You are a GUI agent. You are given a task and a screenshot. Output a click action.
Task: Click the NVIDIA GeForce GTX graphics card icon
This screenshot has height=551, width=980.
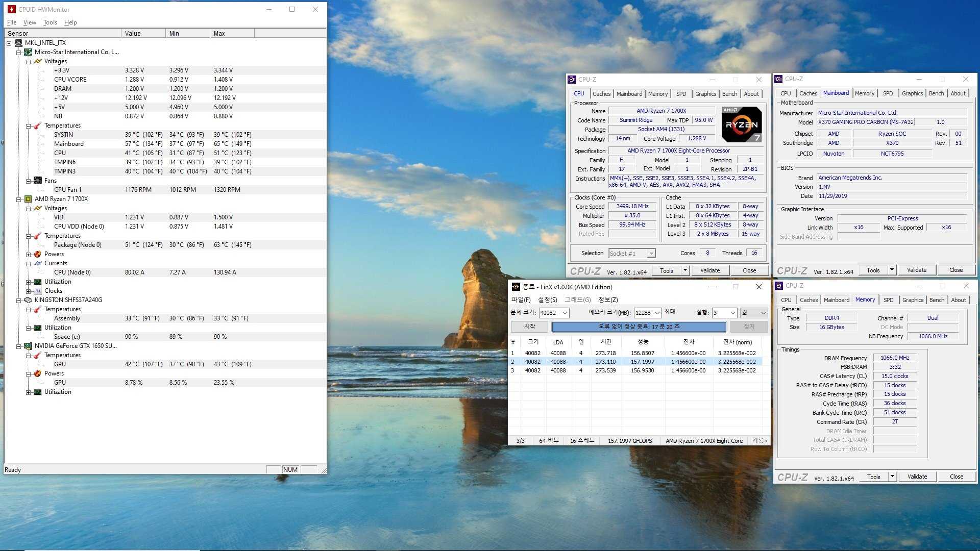[28, 346]
